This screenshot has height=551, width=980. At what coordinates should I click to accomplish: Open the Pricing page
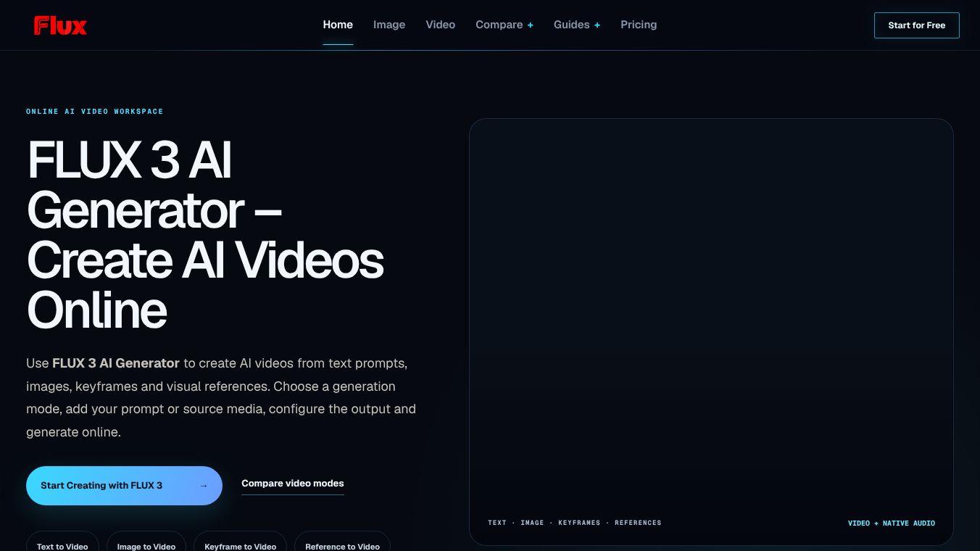coord(639,25)
